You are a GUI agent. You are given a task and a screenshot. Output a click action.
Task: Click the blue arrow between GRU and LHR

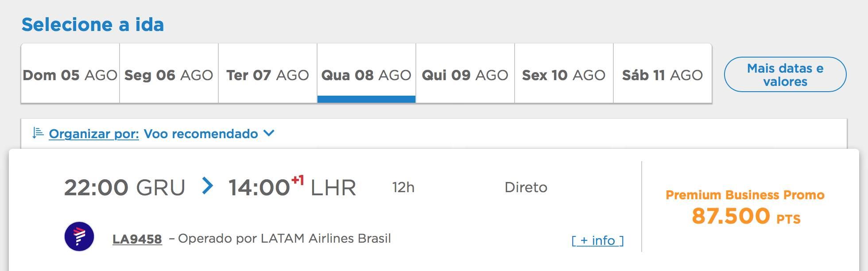[207, 186]
